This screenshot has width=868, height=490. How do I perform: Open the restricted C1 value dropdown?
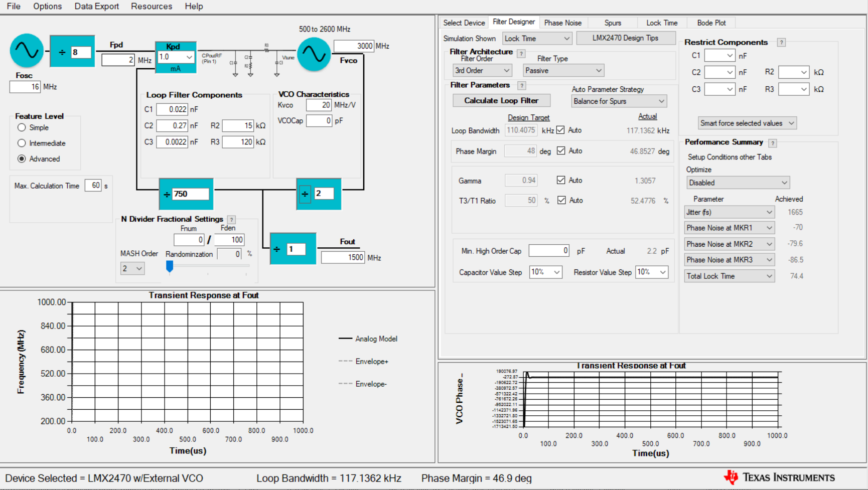tap(719, 55)
